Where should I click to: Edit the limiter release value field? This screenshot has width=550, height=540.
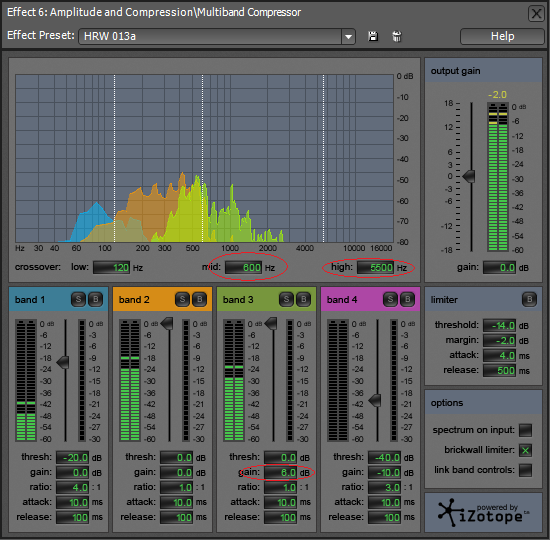click(499, 371)
